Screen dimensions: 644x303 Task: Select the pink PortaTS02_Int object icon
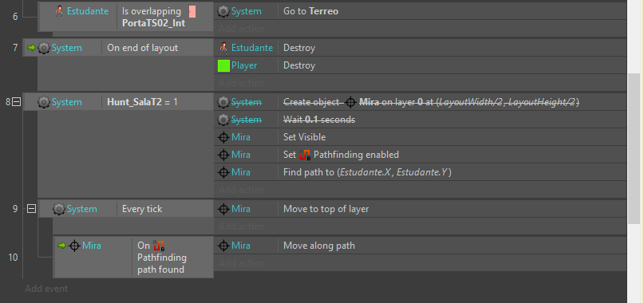(x=192, y=11)
